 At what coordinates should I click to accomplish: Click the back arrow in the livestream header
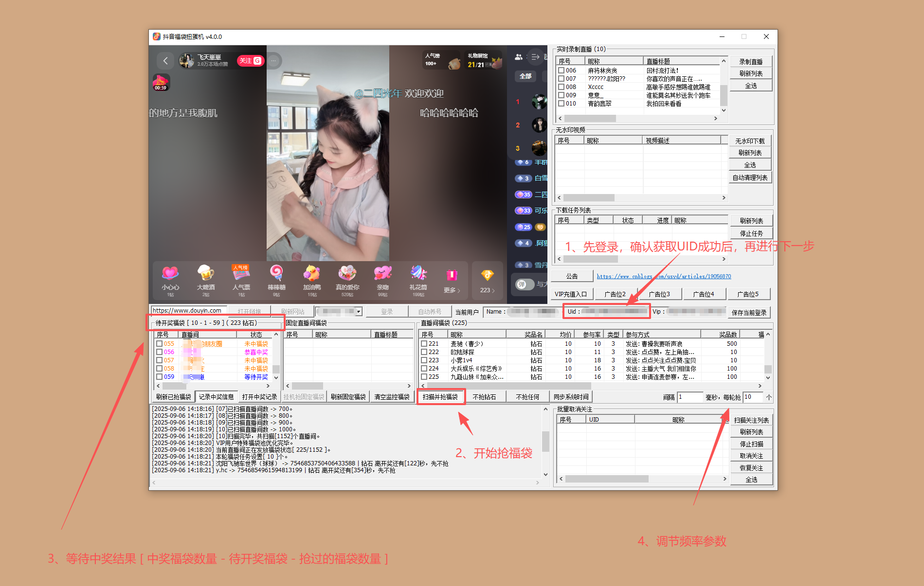165,60
